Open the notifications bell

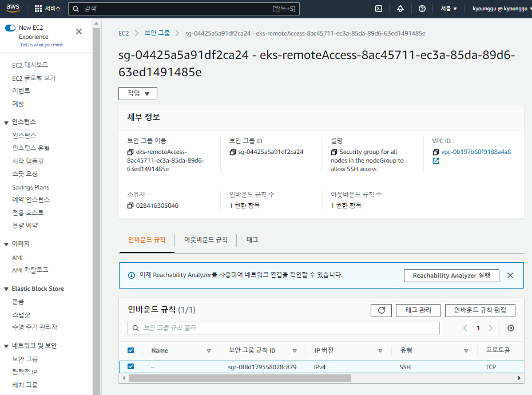(x=400, y=9)
